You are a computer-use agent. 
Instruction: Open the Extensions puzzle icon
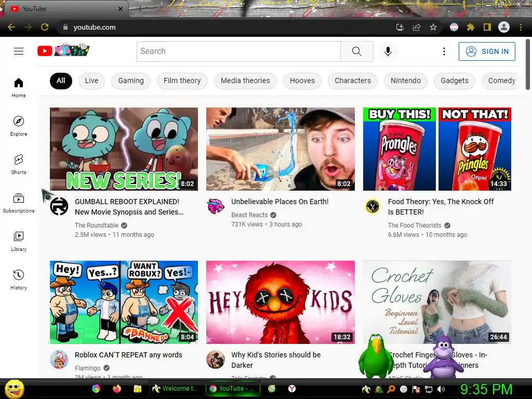coord(470,27)
